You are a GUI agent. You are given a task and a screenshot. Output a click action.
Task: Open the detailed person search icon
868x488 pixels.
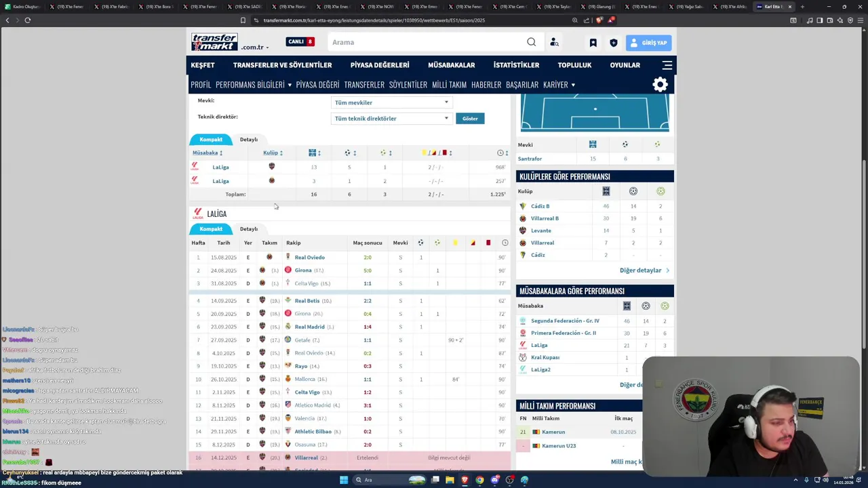(554, 42)
